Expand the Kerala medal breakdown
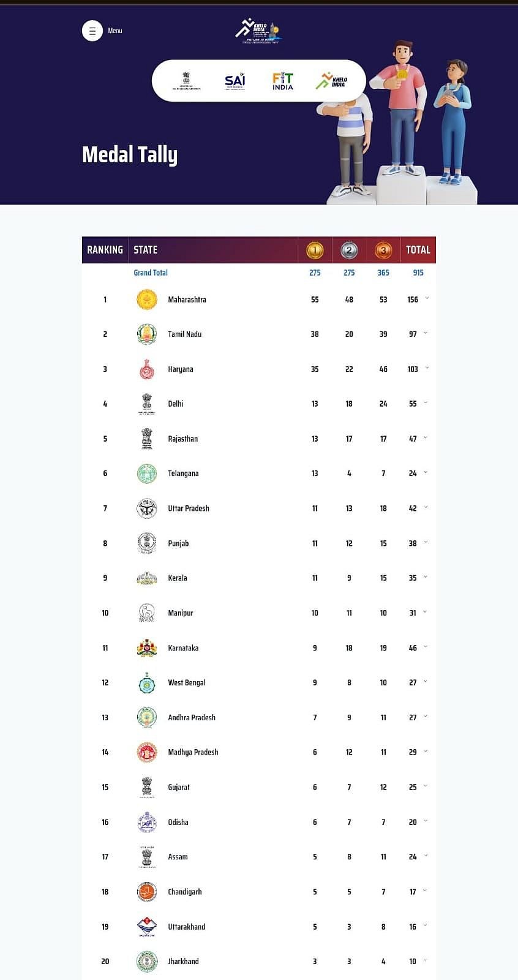 (x=425, y=577)
